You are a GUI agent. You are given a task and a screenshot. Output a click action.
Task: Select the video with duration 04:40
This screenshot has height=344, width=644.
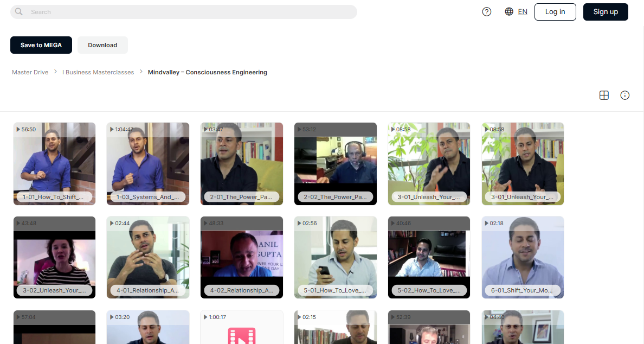click(523, 327)
